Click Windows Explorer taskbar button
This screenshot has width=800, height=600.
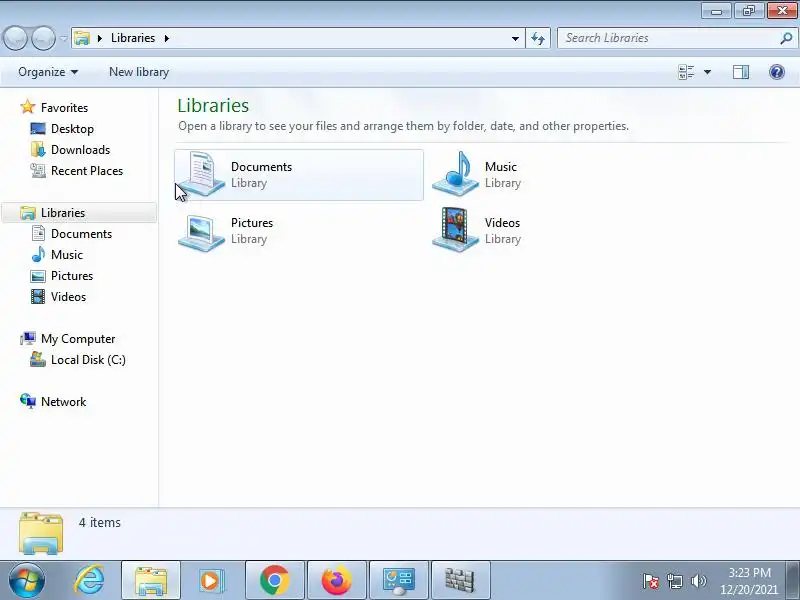coord(151,580)
